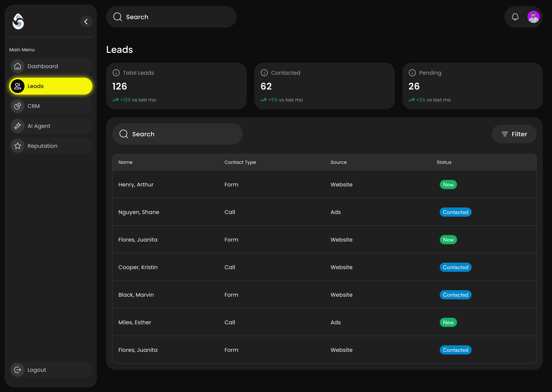The image size is (552, 392).
Task: Click the New status badge for Henry, Arthur
Action: 448,184
